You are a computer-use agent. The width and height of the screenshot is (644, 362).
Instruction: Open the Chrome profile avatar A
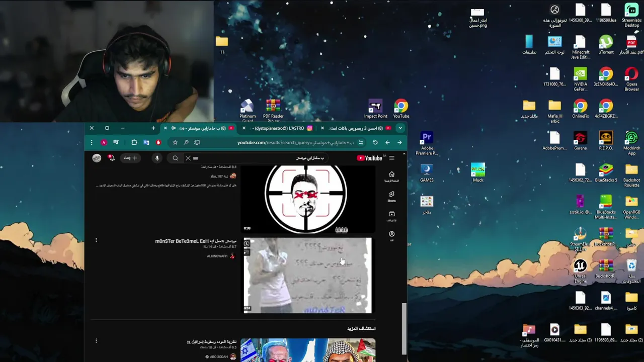pyautogui.click(x=104, y=143)
